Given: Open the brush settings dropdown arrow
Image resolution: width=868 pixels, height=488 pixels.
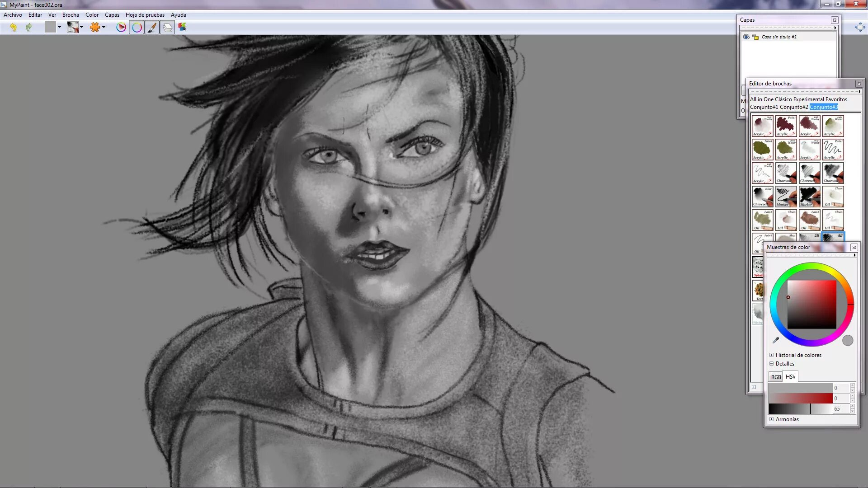Looking at the screenshot, I should (104, 28).
